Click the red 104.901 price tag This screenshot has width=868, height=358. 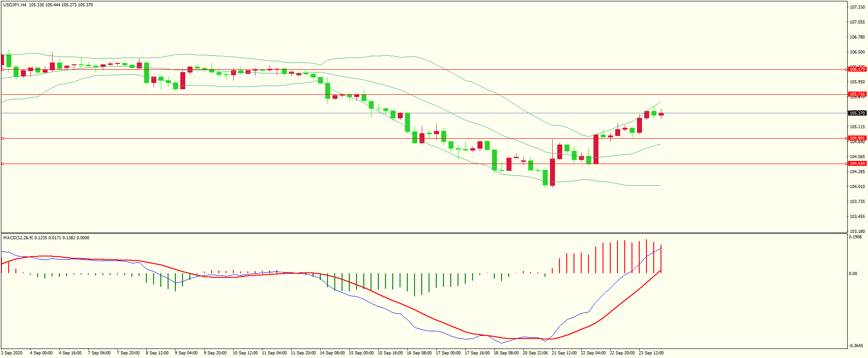pos(857,138)
